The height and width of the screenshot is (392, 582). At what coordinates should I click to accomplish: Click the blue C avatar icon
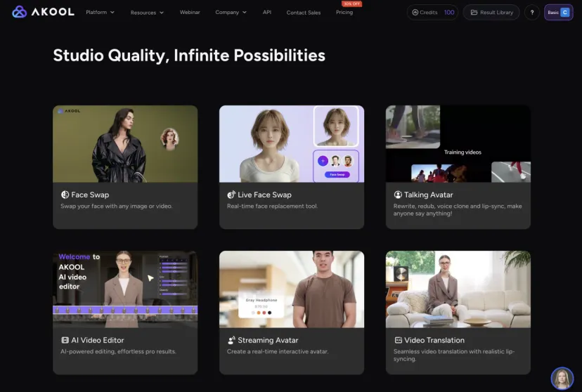pos(565,12)
